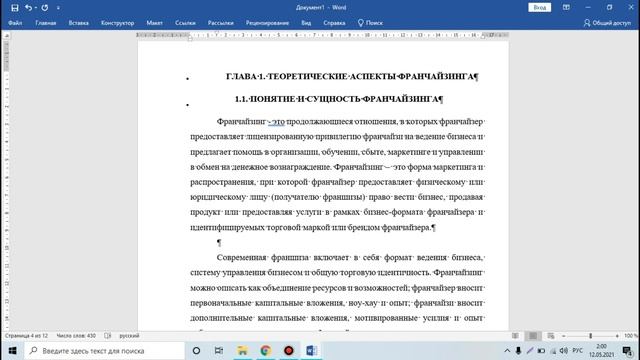Screen dimensions: 640x360
Task: Open the Конструктор tab
Action: (118, 23)
